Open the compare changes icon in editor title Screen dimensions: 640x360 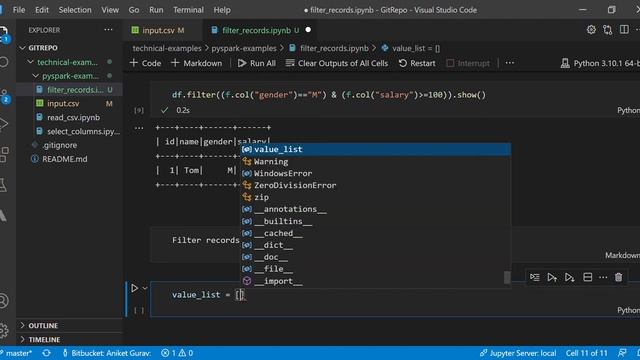point(608,30)
